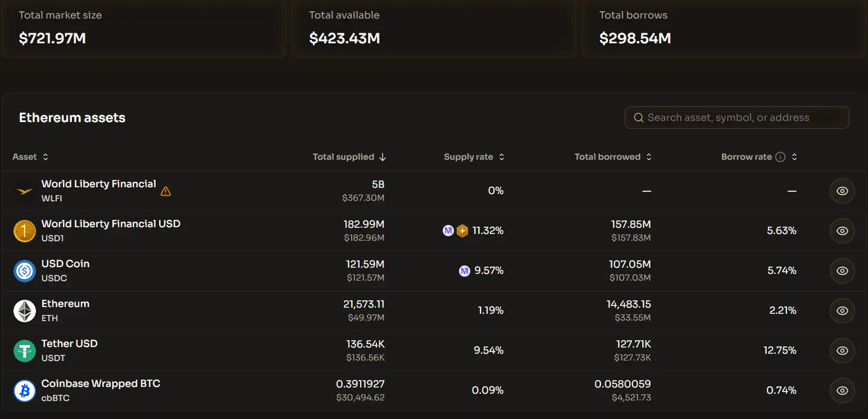Viewport: 868px width, 419px height.
Task: Click the 5.63% borrow rate for USD1
Action: [781, 231]
